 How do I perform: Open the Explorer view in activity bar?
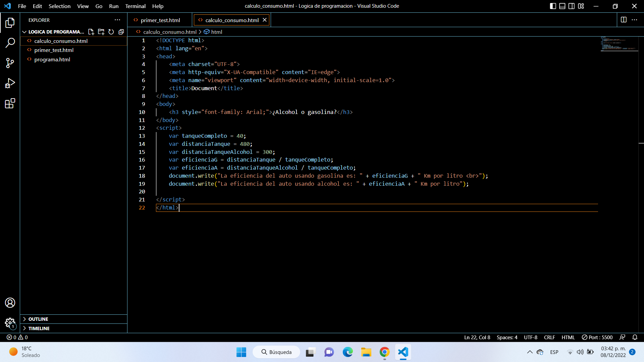click(10, 23)
